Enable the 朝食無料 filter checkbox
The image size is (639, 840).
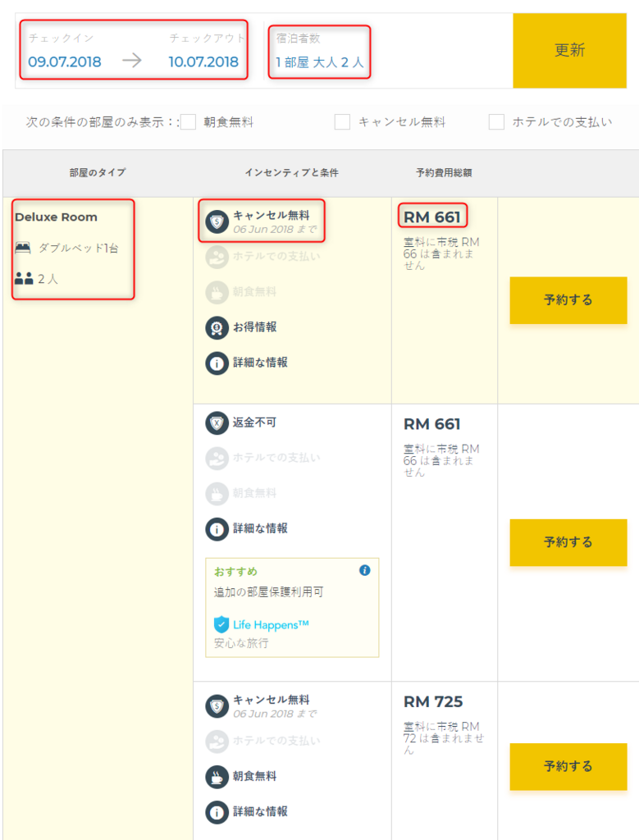click(x=188, y=122)
